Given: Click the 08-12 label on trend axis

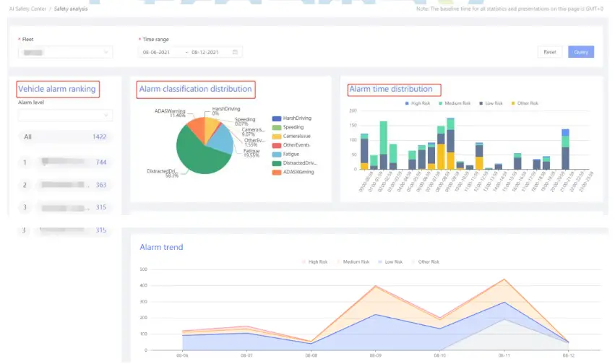Looking at the screenshot, I should (x=568, y=355).
